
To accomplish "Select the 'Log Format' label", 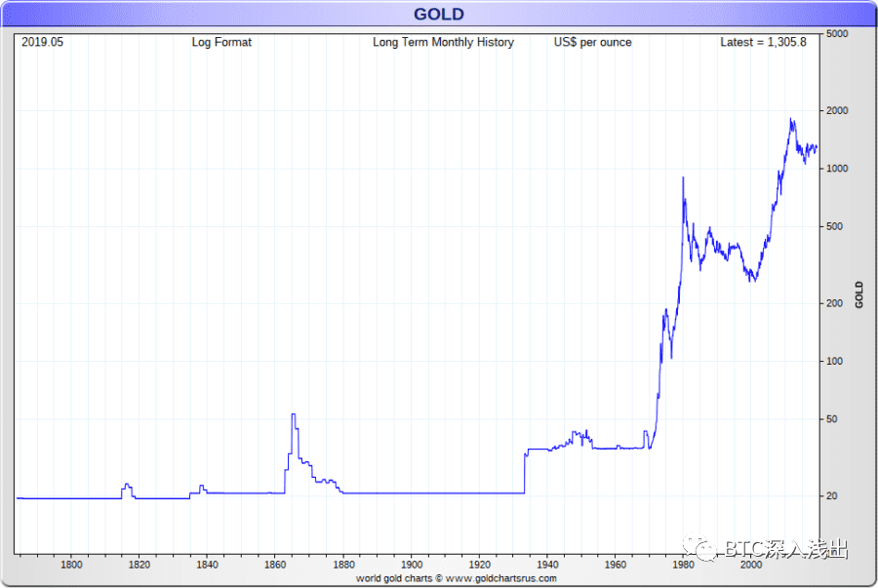I will [221, 42].
